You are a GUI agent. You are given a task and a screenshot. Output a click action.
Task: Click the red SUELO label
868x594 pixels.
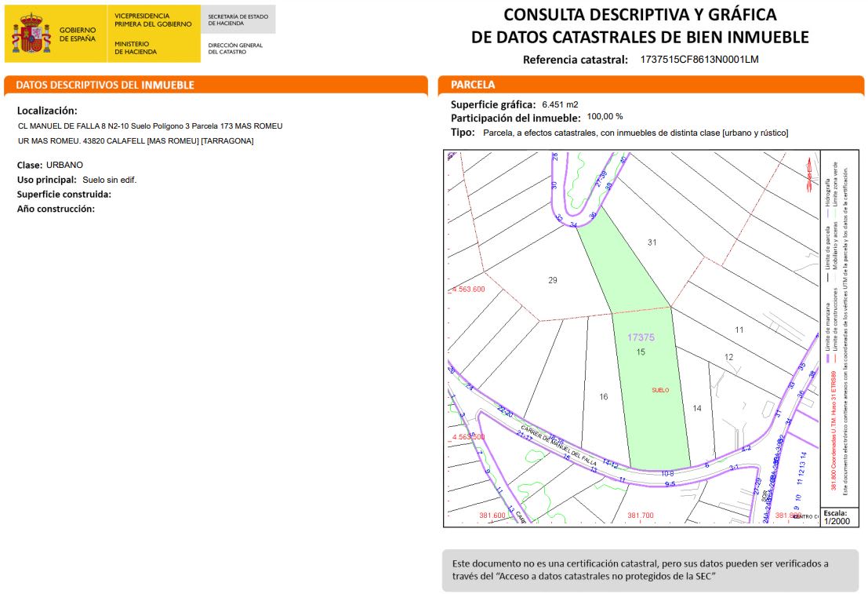(x=660, y=390)
